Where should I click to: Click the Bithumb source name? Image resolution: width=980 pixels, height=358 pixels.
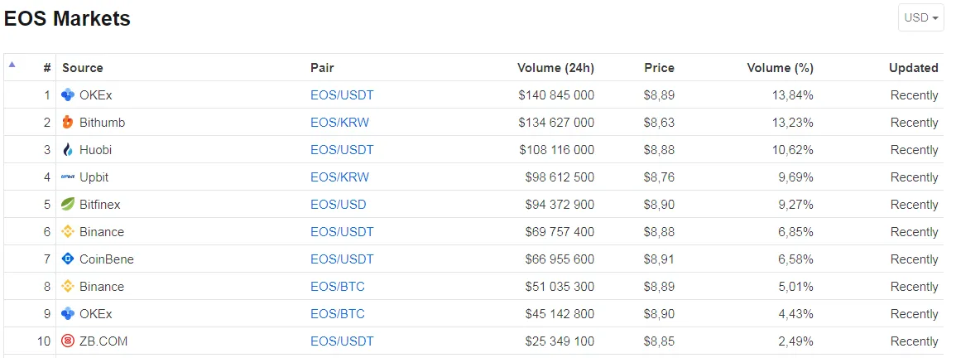(x=102, y=123)
